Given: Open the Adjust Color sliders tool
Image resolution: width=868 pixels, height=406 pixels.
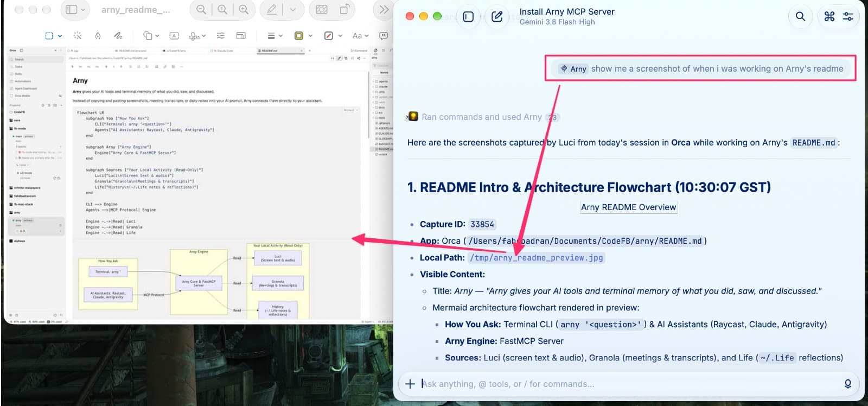Looking at the screenshot, I should pos(221,36).
